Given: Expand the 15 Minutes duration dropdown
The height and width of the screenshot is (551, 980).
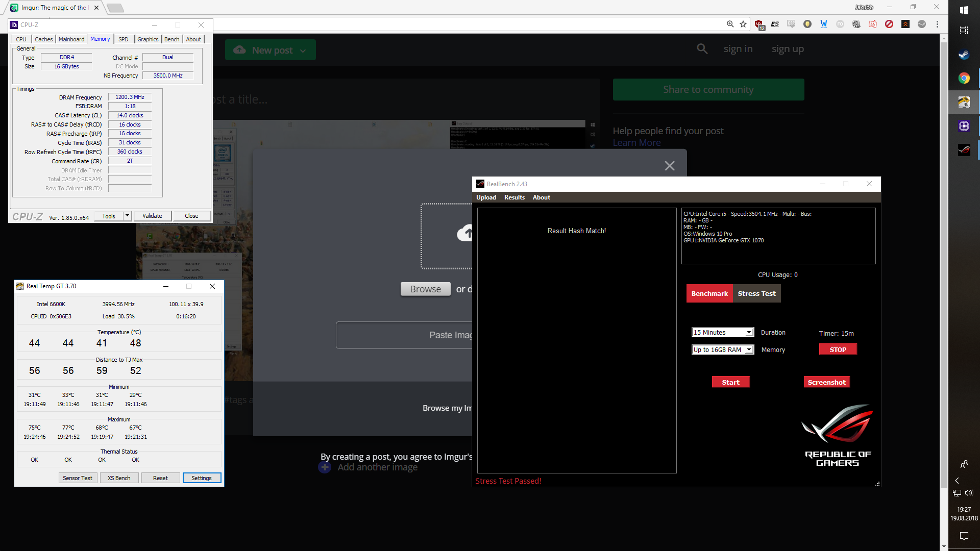Looking at the screenshot, I should (x=749, y=333).
